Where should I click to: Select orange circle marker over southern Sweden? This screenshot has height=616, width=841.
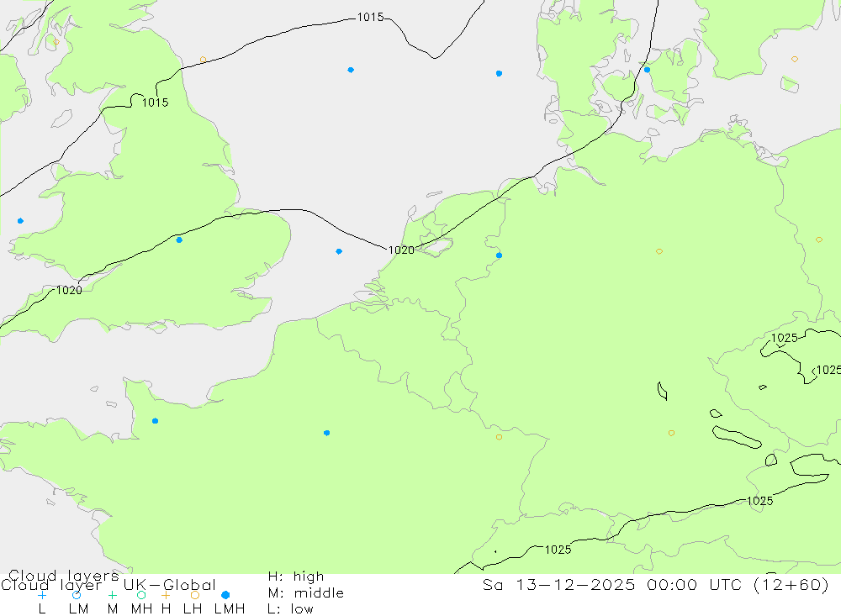click(795, 59)
